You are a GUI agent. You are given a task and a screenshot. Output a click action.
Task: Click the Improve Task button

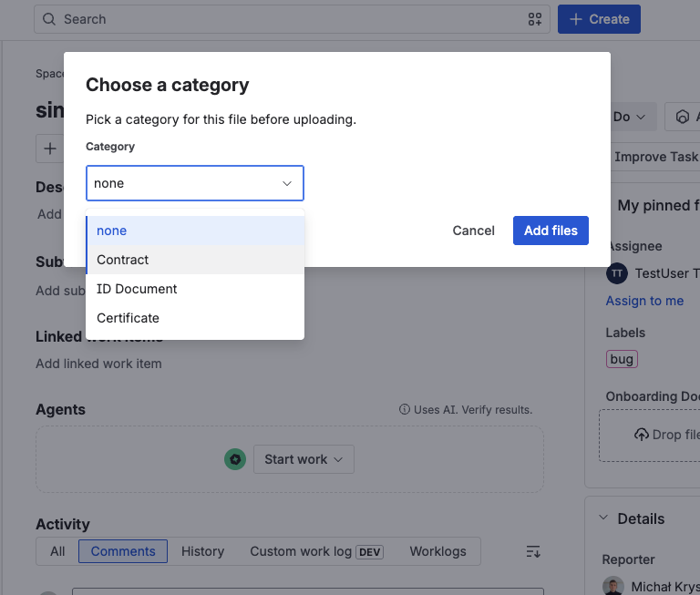click(x=655, y=157)
